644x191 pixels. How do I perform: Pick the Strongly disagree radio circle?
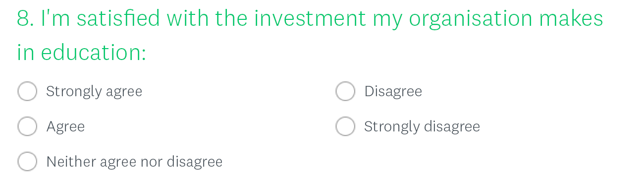pos(345,127)
